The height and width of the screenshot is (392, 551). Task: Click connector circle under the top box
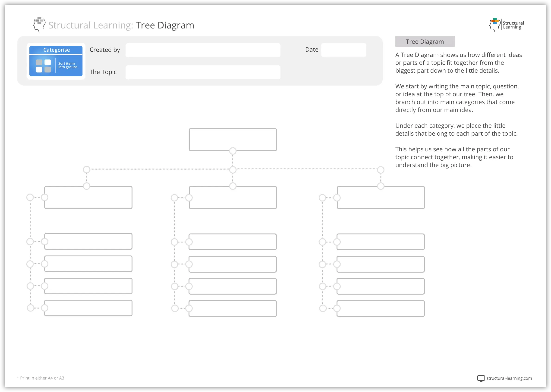click(233, 151)
